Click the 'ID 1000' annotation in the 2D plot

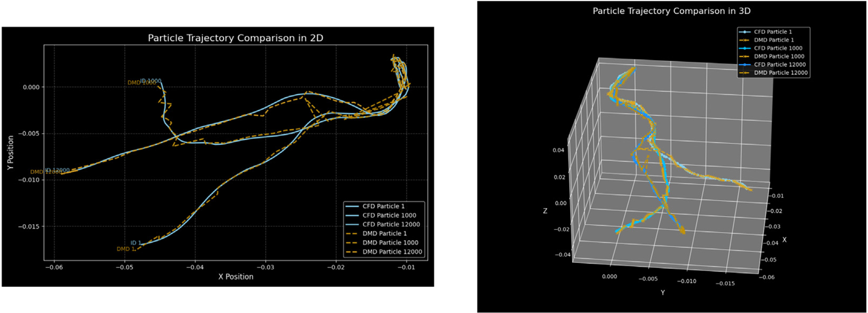[150, 81]
